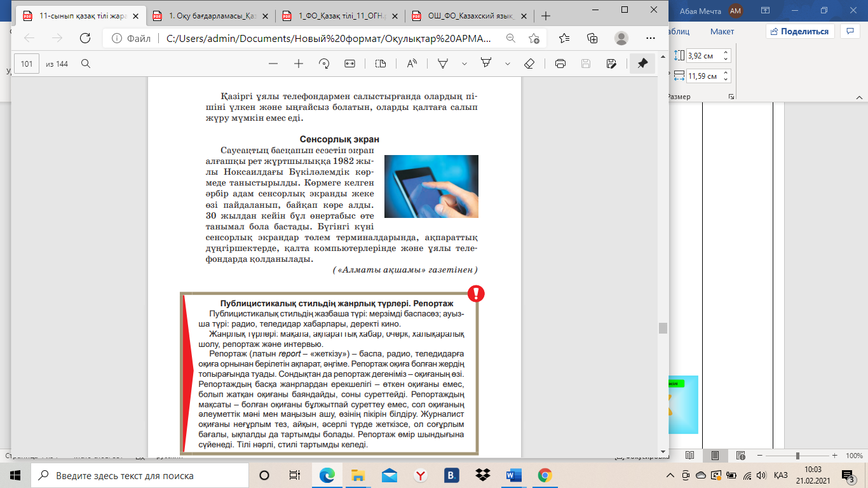Switch Word to Web Layout view
The width and height of the screenshot is (868, 488).
click(x=740, y=456)
